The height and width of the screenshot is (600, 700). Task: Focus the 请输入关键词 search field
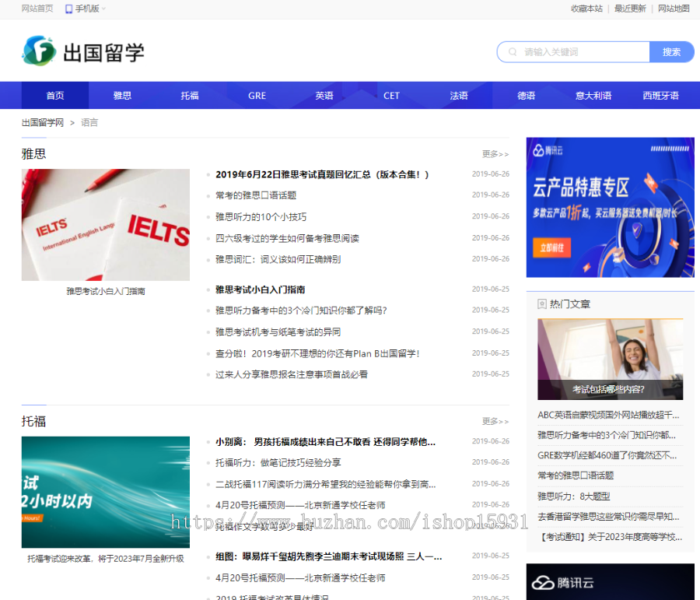[573, 52]
